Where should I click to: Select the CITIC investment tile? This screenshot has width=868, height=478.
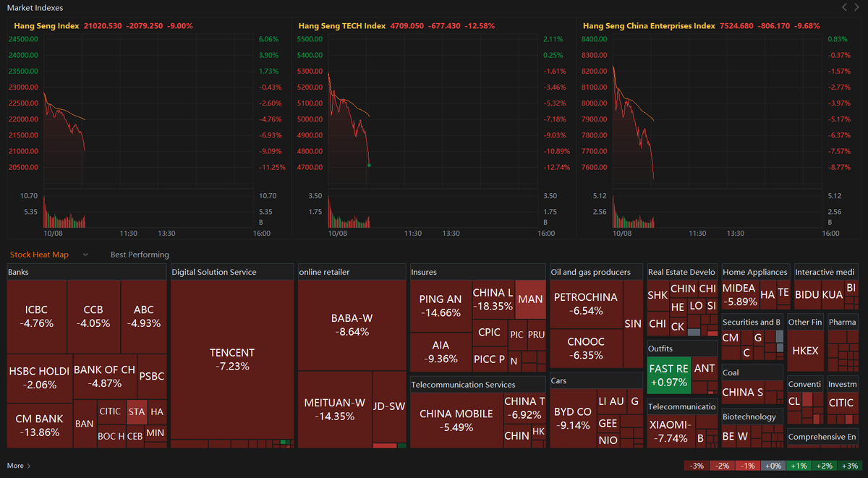pos(841,403)
